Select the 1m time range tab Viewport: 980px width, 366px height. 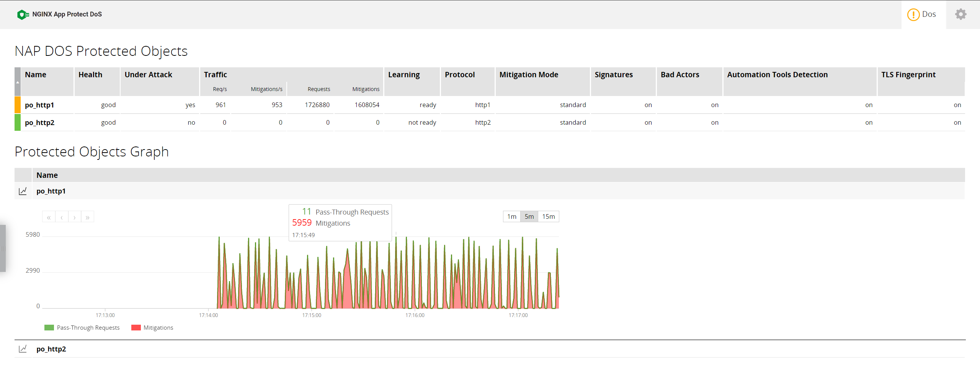pos(511,216)
